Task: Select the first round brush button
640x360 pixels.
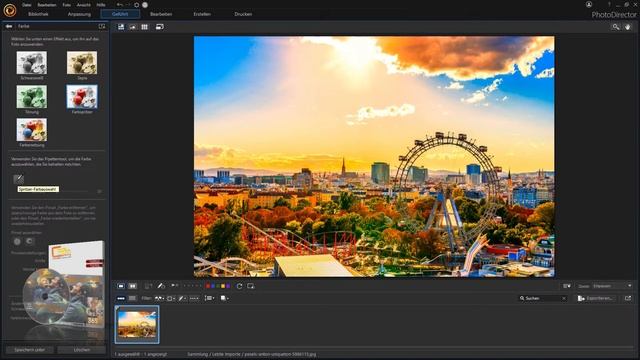Action: pos(17,242)
